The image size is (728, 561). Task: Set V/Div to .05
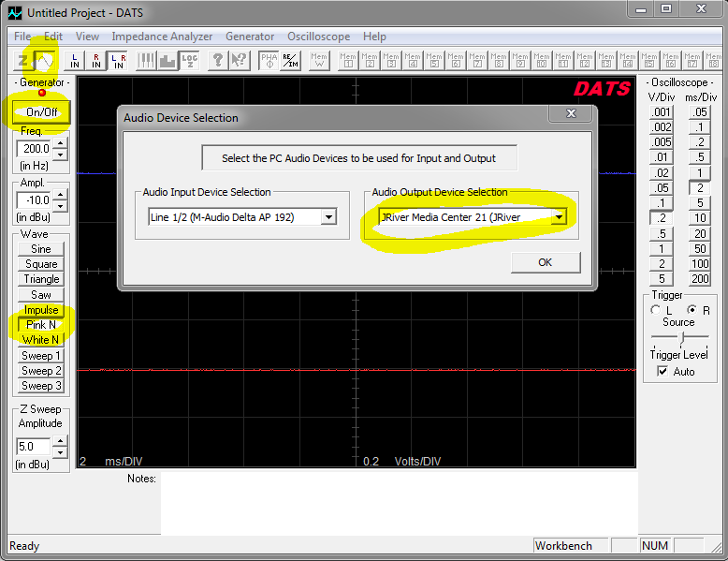[x=662, y=187]
